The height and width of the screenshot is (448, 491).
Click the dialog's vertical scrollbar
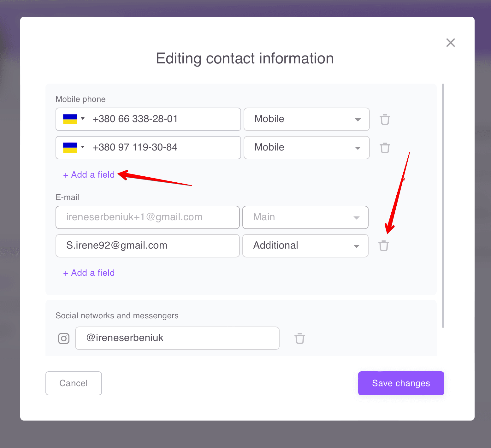tap(443, 205)
